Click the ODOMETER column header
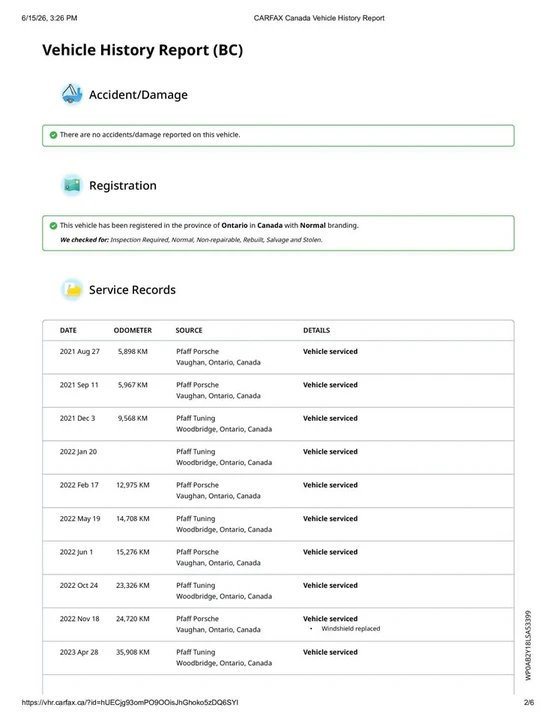556x720 pixels. coord(133,330)
